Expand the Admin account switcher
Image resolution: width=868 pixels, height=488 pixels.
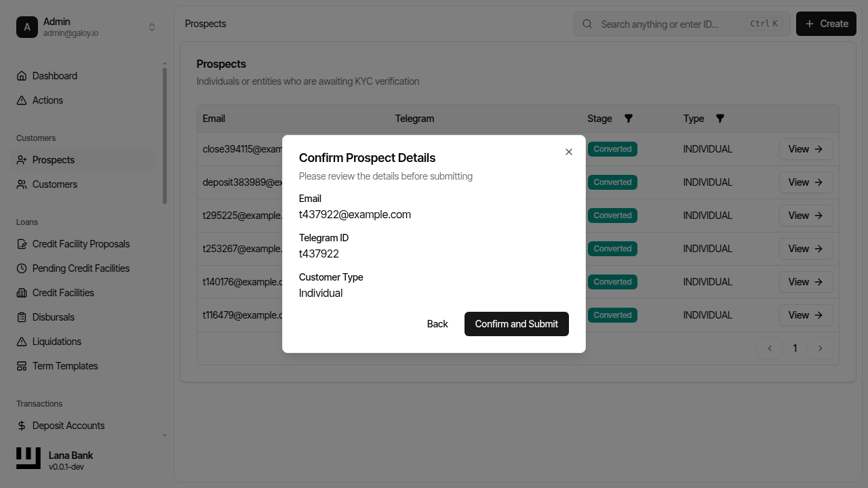pyautogui.click(x=152, y=27)
